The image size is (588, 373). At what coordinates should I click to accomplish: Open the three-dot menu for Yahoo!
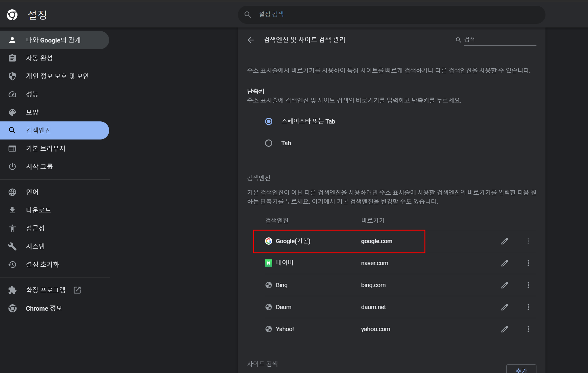click(x=528, y=329)
